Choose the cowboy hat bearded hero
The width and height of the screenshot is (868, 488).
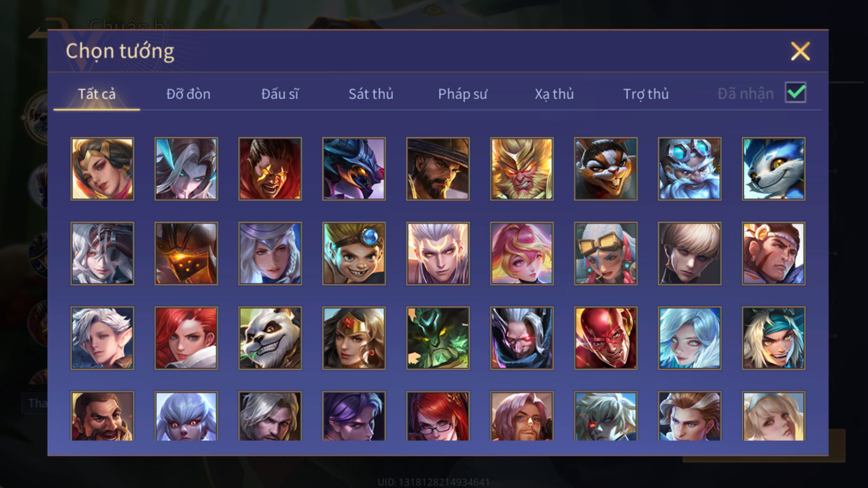pos(438,169)
